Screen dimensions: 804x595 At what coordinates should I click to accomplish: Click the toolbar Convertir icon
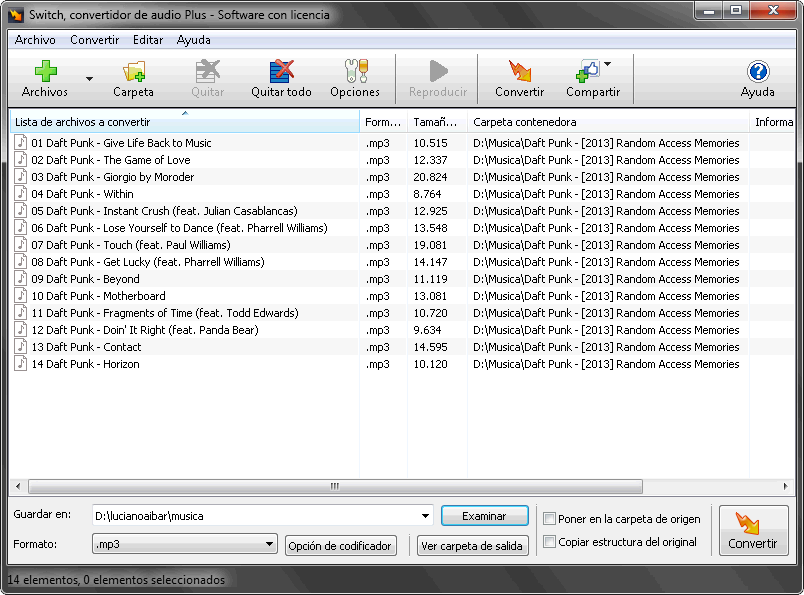[520, 71]
